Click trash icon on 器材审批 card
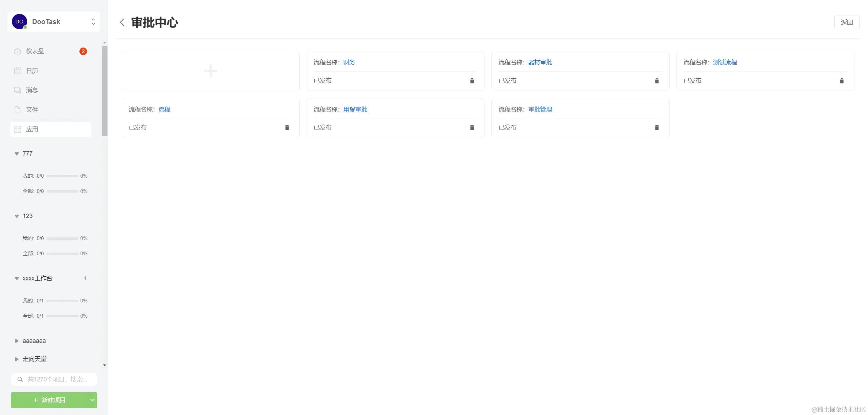This screenshot has width=868, height=415. 656,81
